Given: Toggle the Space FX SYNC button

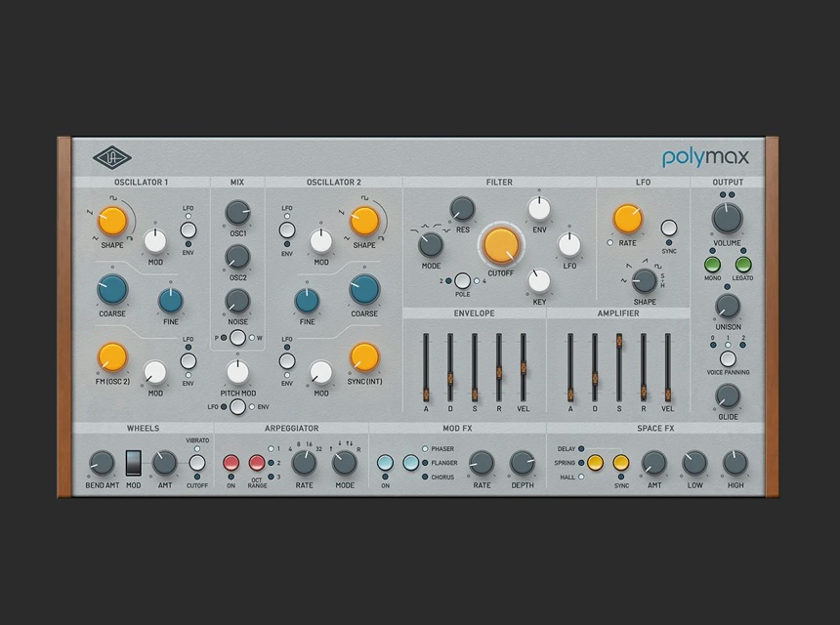Looking at the screenshot, I should 621,463.
